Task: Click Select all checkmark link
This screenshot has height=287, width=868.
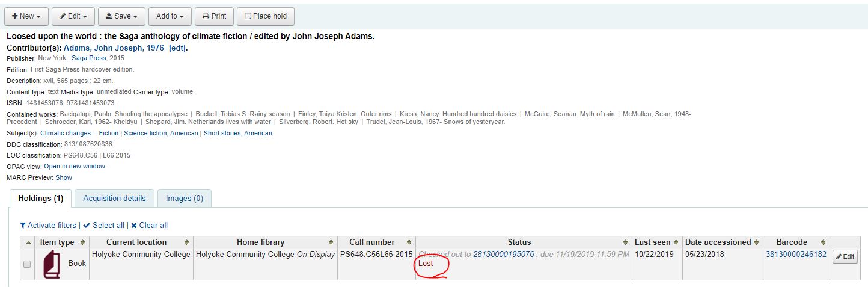Action: [103, 225]
